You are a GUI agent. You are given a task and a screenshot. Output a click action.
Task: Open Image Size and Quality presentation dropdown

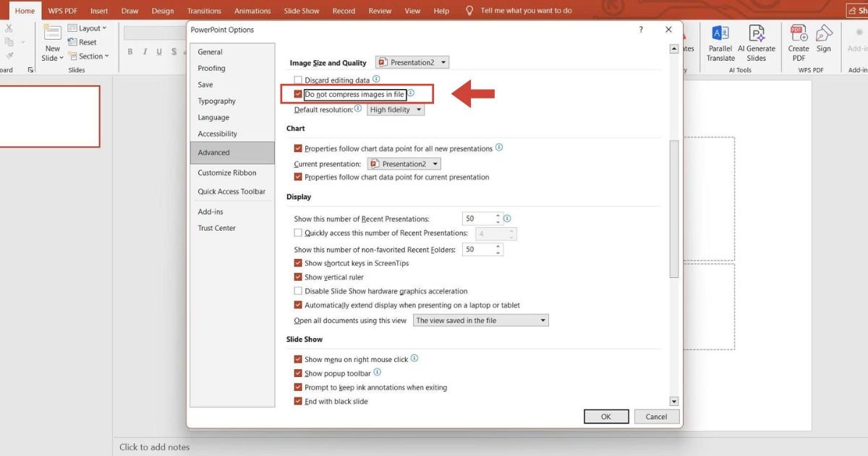tap(412, 62)
